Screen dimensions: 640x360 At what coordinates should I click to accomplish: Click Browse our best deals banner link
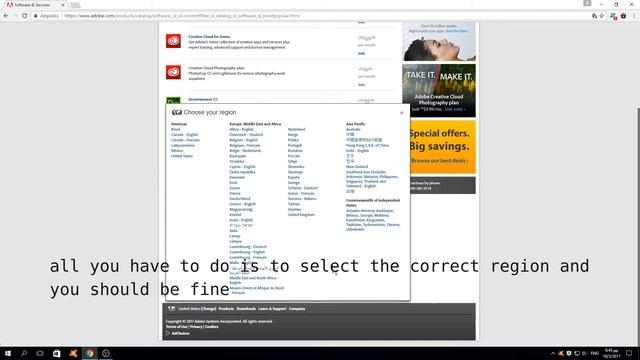coord(440,161)
